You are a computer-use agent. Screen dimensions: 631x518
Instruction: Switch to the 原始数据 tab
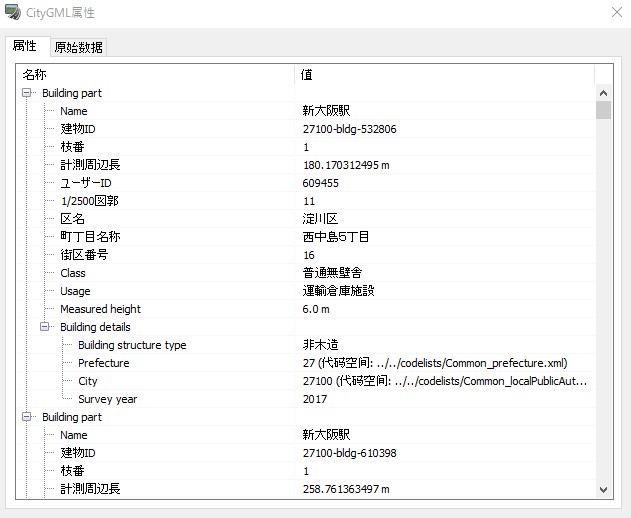click(78, 47)
